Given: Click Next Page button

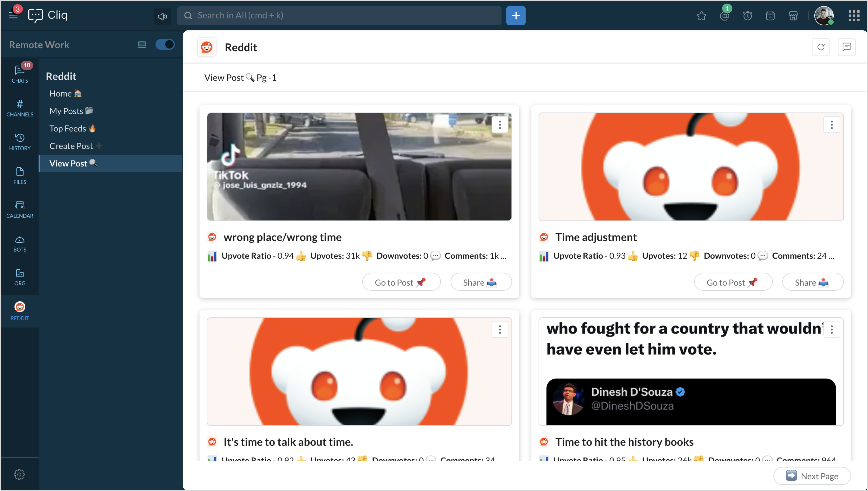Looking at the screenshot, I should pos(812,476).
